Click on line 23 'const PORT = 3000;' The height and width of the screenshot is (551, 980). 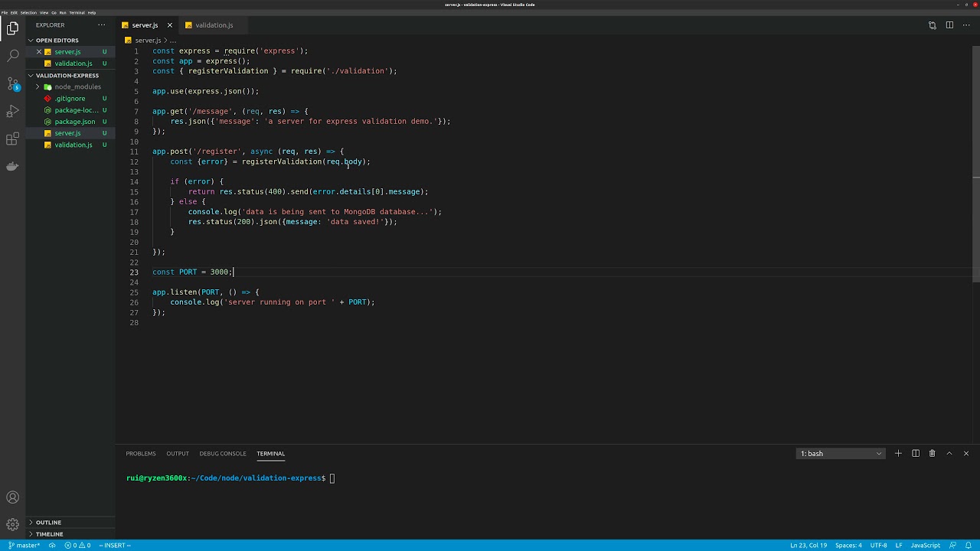pos(192,272)
